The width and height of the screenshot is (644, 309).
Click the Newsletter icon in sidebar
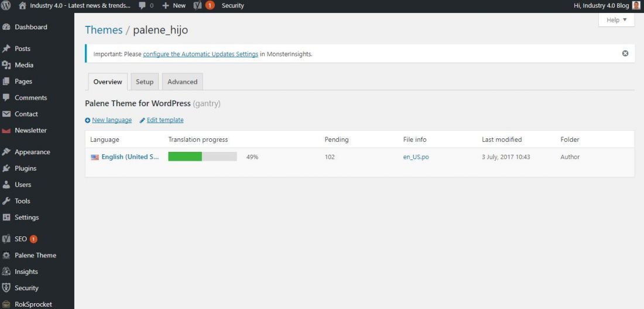[x=6, y=130]
